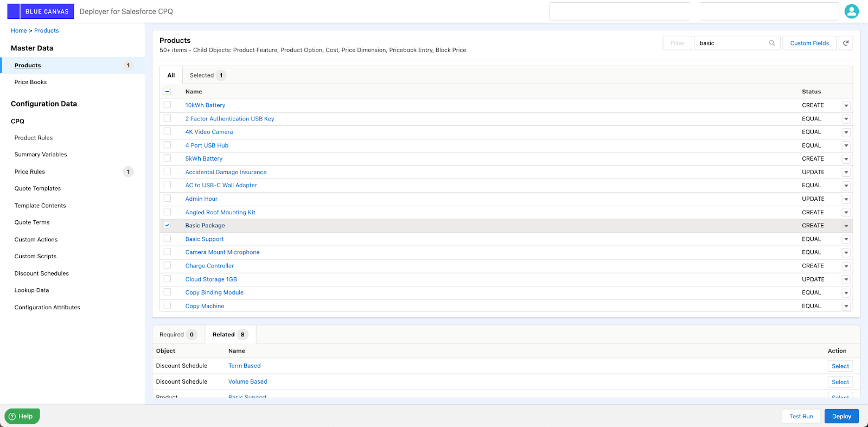Check the 5kWh Battery checkbox
Screen dimensions: 868x427
pos(167,158)
